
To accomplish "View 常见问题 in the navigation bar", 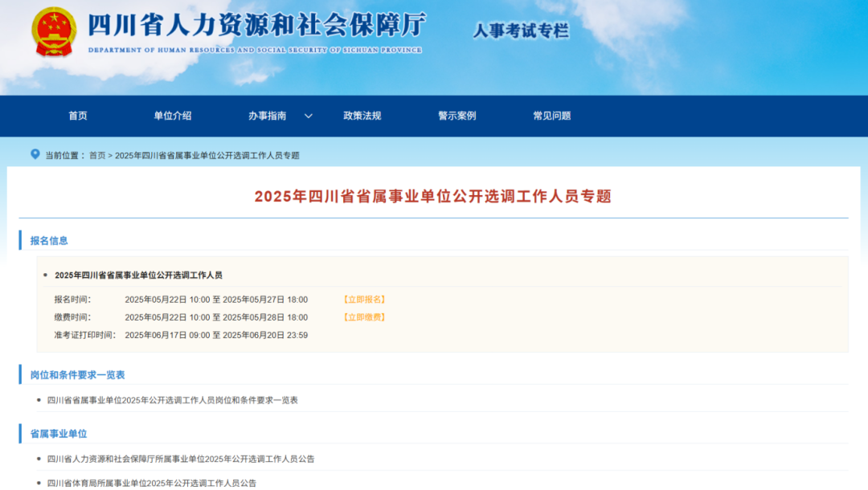I will [x=551, y=116].
